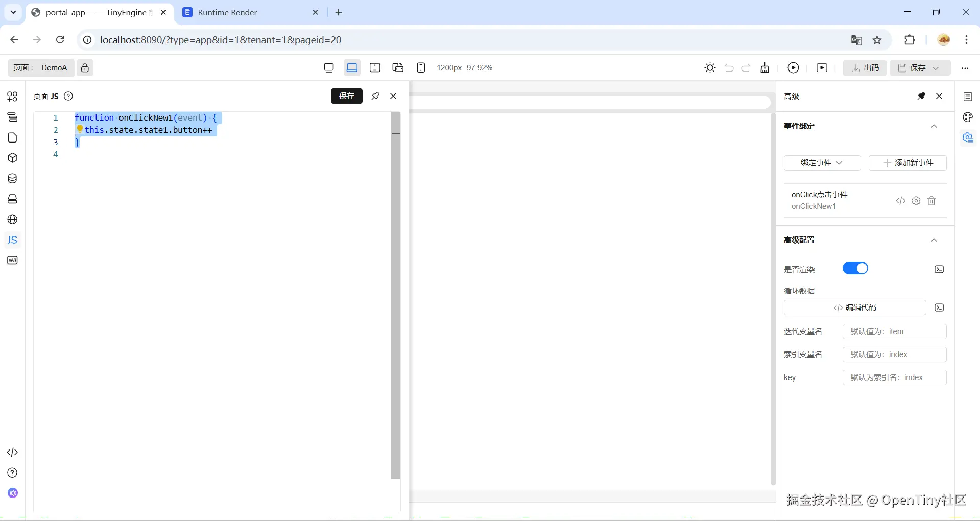Toggle the 是否渲染 switch
The image size is (980, 521).
coord(855,268)
